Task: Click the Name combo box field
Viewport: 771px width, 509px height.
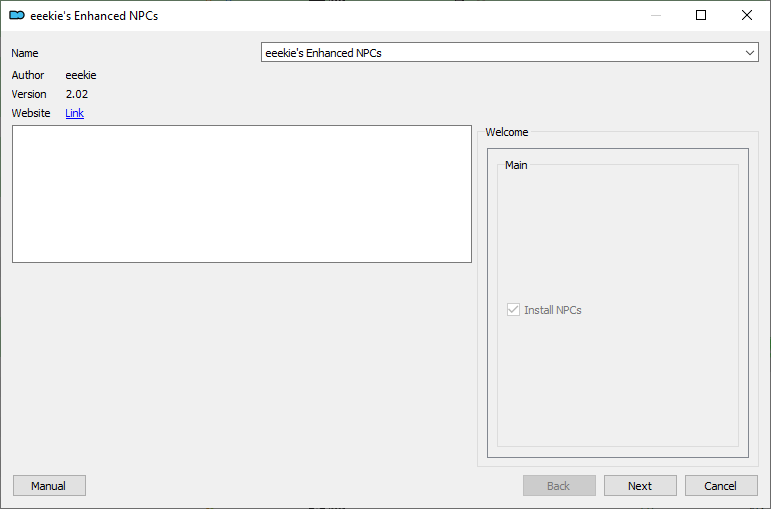Action: point(509,52)
